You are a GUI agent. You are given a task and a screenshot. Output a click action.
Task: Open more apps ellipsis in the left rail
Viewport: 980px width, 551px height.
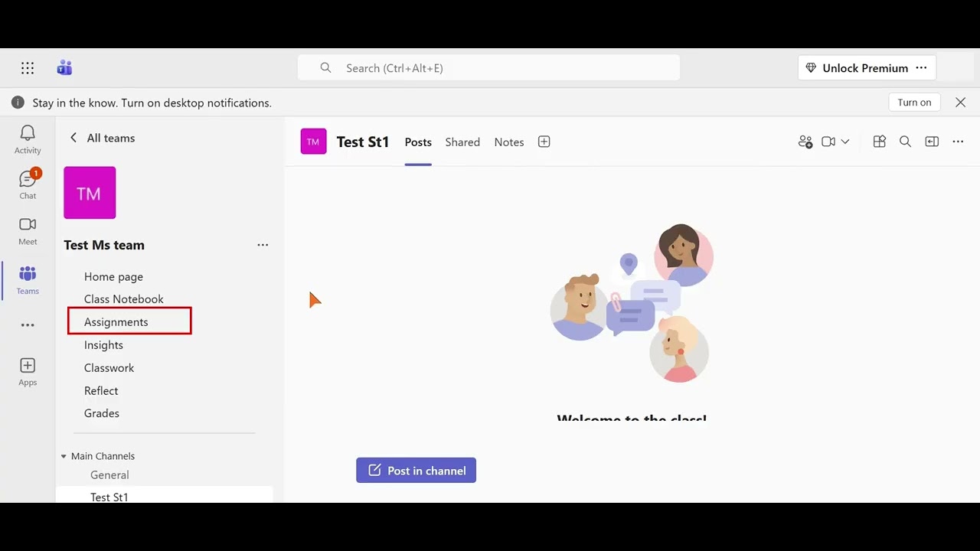point(28,325)
